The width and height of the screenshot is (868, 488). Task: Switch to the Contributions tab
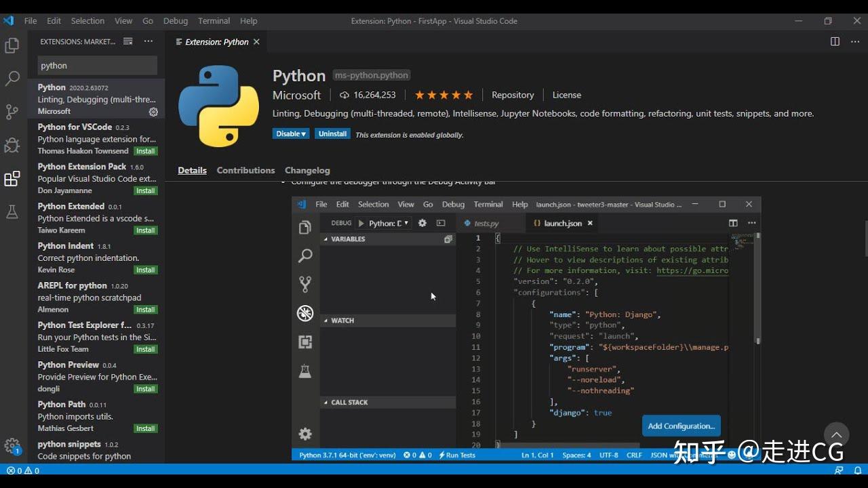pyautogui.click(x=245, y=170)
